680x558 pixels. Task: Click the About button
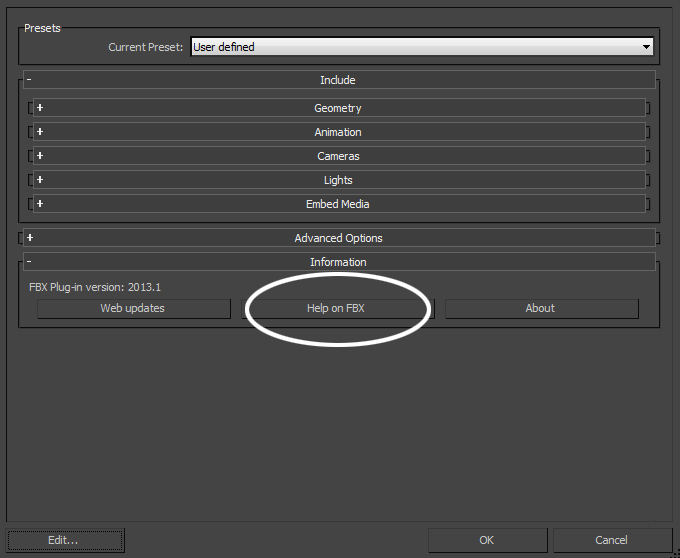tap(540, 308)
